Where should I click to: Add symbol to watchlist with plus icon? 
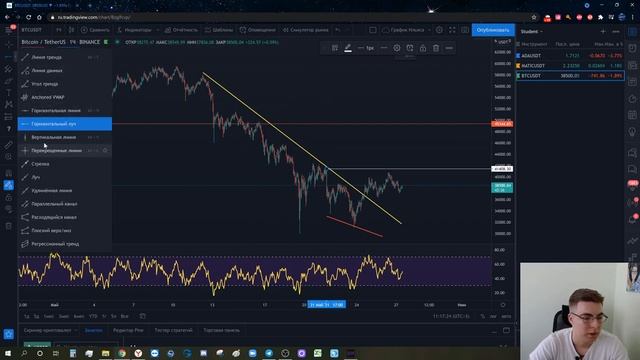pyautogui.click(x=603, y=31)
